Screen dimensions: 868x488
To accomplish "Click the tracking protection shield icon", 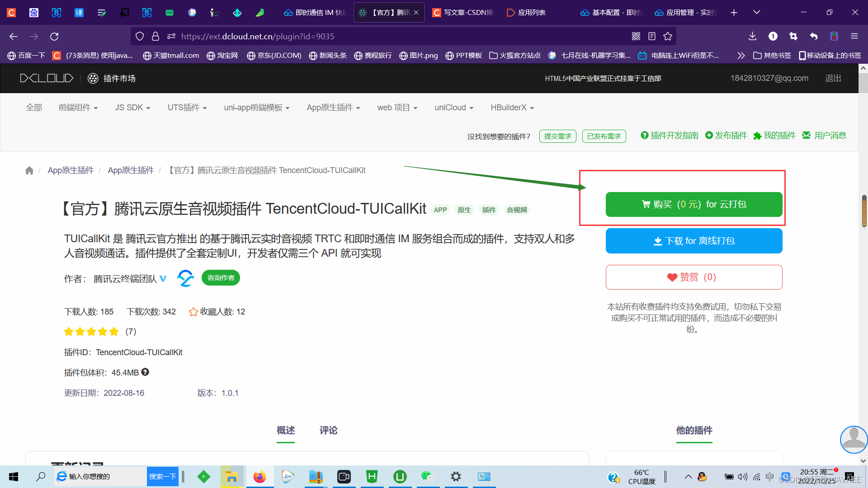I will 140,36.
